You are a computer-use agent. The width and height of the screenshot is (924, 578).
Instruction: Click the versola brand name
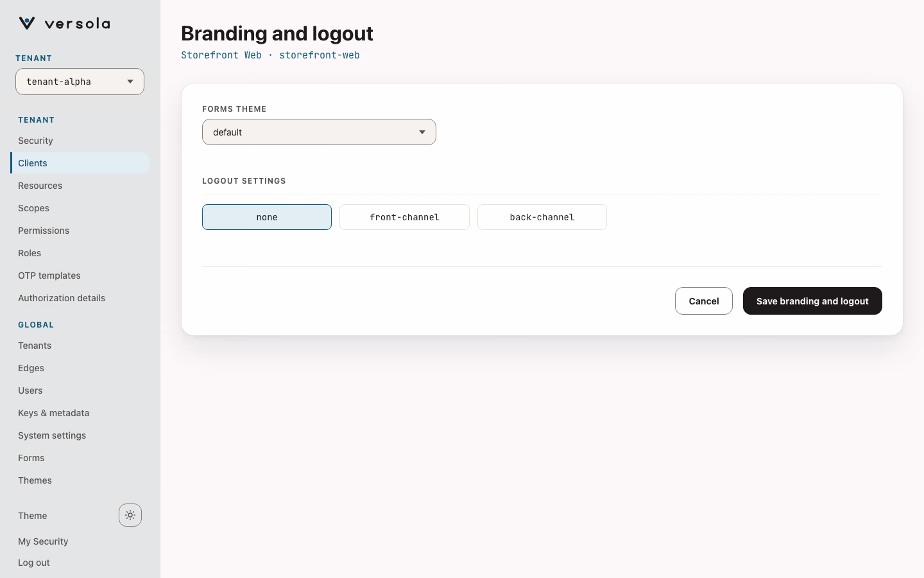pyautogui.click(x=78, y=24)
